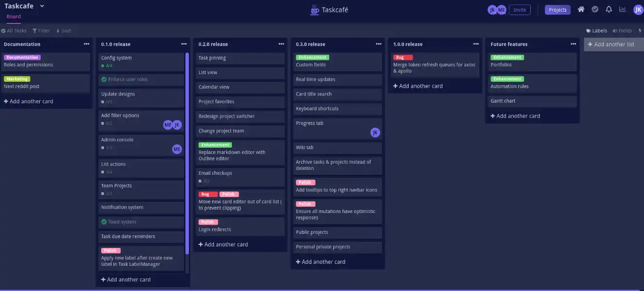
Task: Add another card to 1.0.0 release
Action: point(418,86)
